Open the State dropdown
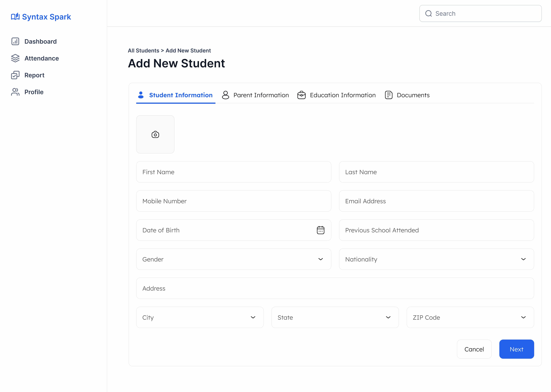551x392 pixels. (x=335, y=317)
